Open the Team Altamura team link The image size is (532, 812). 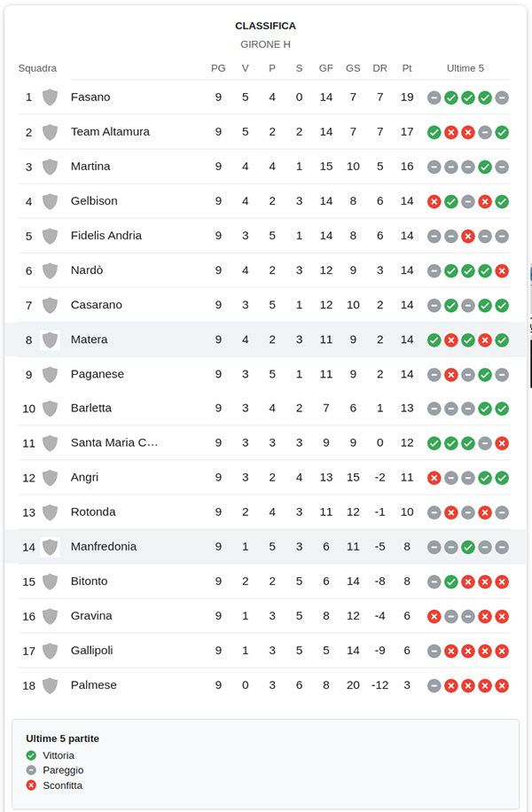pos(110,131)
